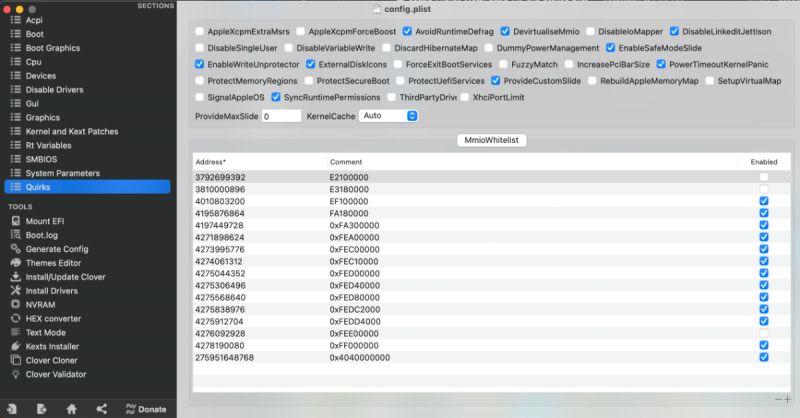Select the address cell 4010803200
The height and width of the screenshot is (418, 800).
220,201
